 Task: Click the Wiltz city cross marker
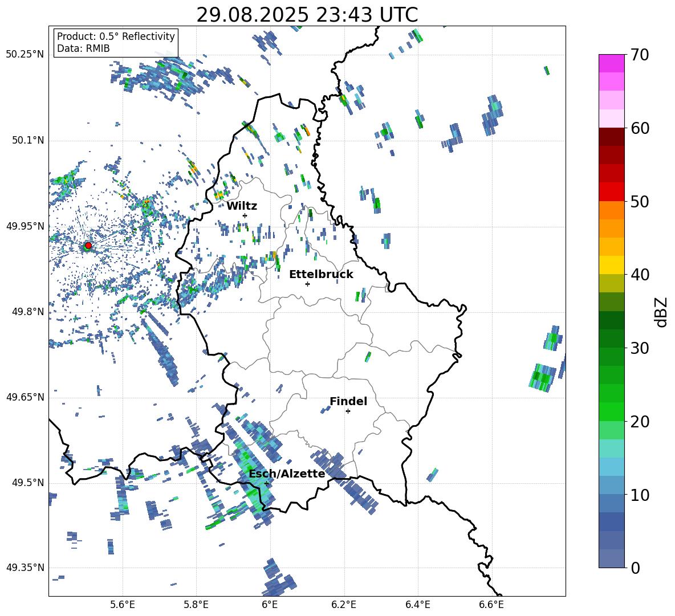(x=245, y=215)
